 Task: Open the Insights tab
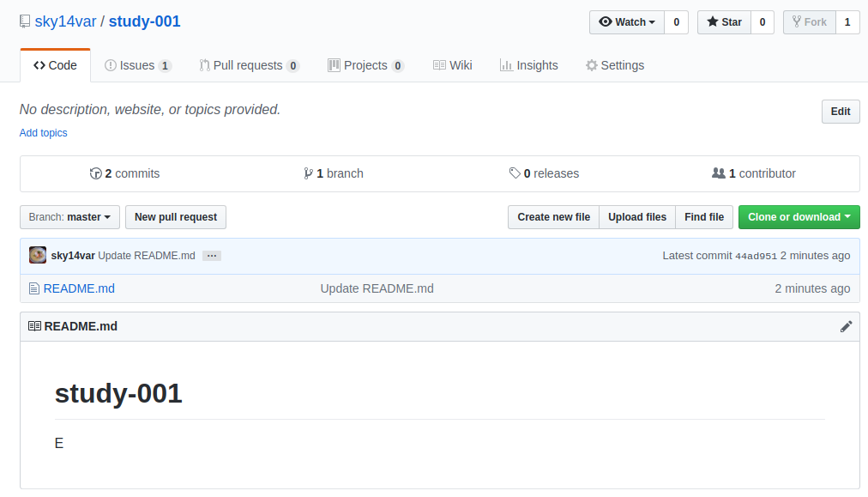point(528,65)
